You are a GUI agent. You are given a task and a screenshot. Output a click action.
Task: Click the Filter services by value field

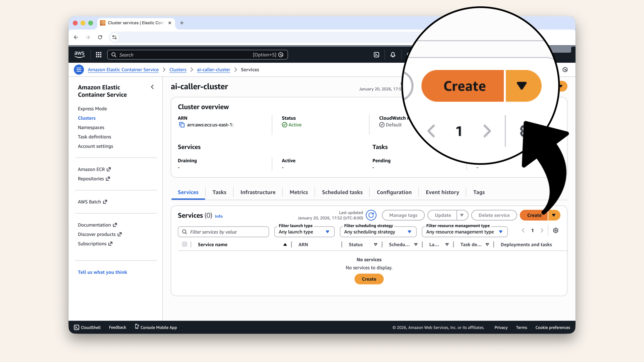coord(223,232)
